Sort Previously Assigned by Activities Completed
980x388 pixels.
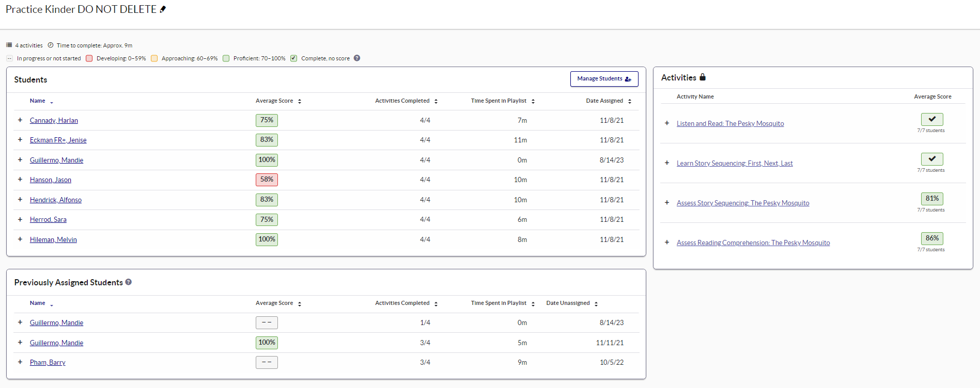coord(436,303)
